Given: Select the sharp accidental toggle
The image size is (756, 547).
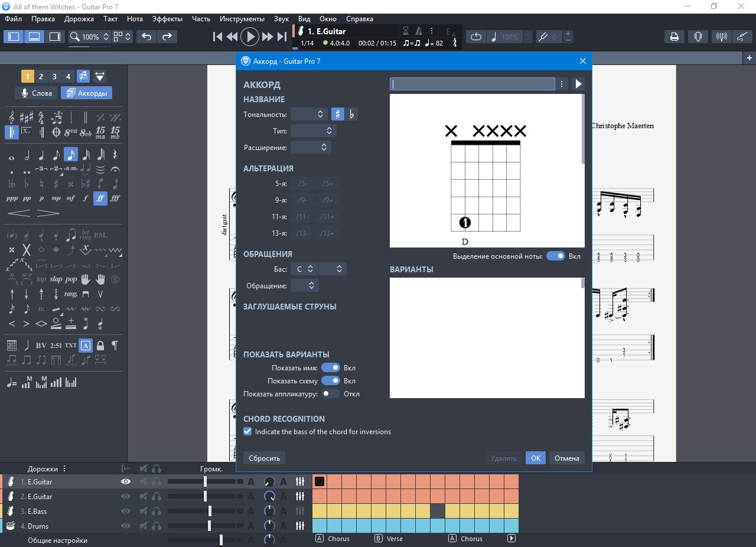Looking at the screenshot, I should (337, 114).
